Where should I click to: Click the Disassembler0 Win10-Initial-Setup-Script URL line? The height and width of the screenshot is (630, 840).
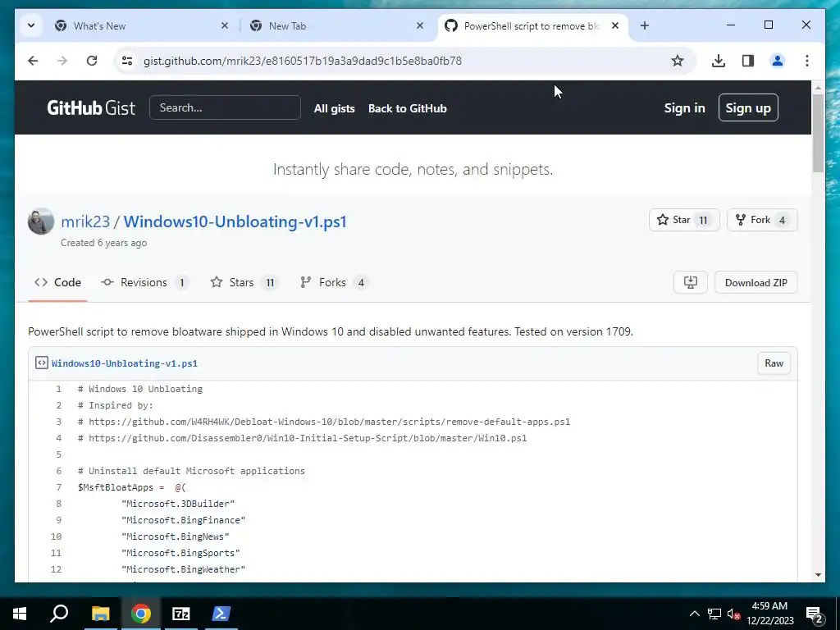pyautogui.click(x=302, y=438)
